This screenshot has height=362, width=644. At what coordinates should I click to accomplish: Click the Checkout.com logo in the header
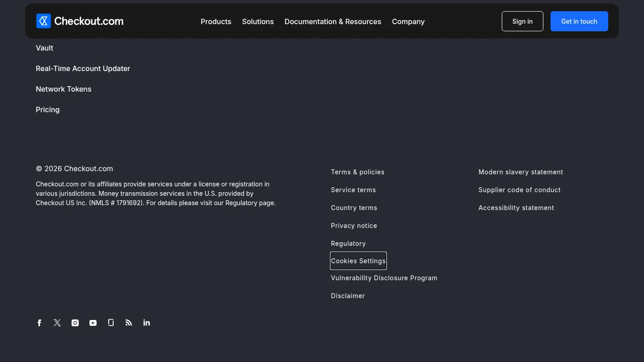80,21
